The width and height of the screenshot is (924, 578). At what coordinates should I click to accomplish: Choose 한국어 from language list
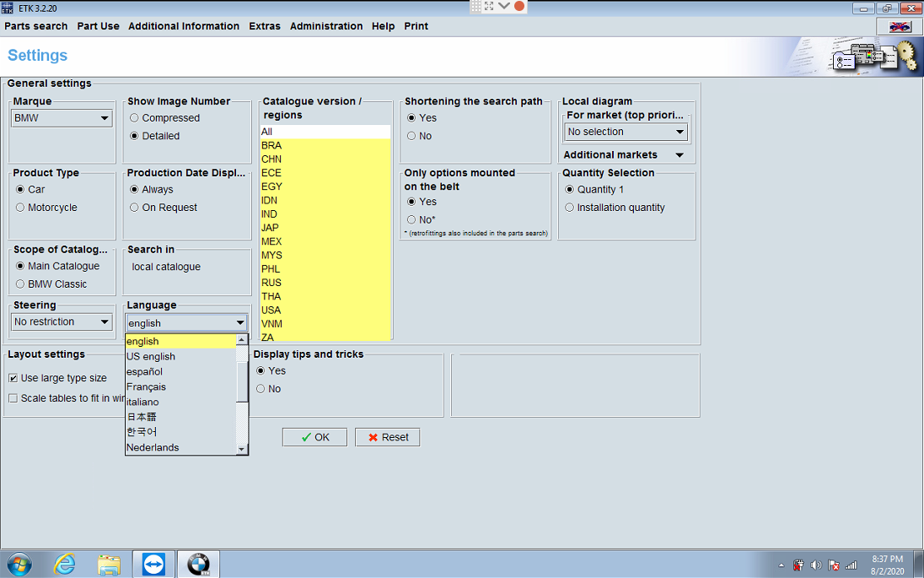click(x=180, y=432)
